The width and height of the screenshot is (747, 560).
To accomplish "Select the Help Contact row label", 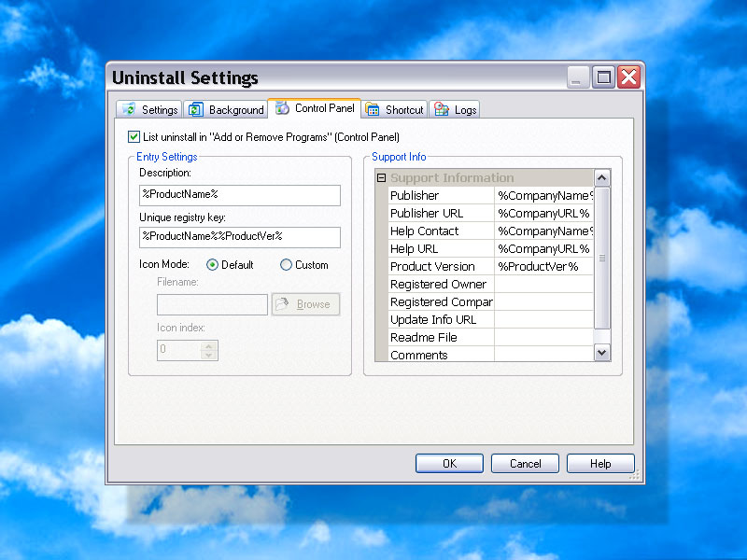I will click(x=441, y=231).
